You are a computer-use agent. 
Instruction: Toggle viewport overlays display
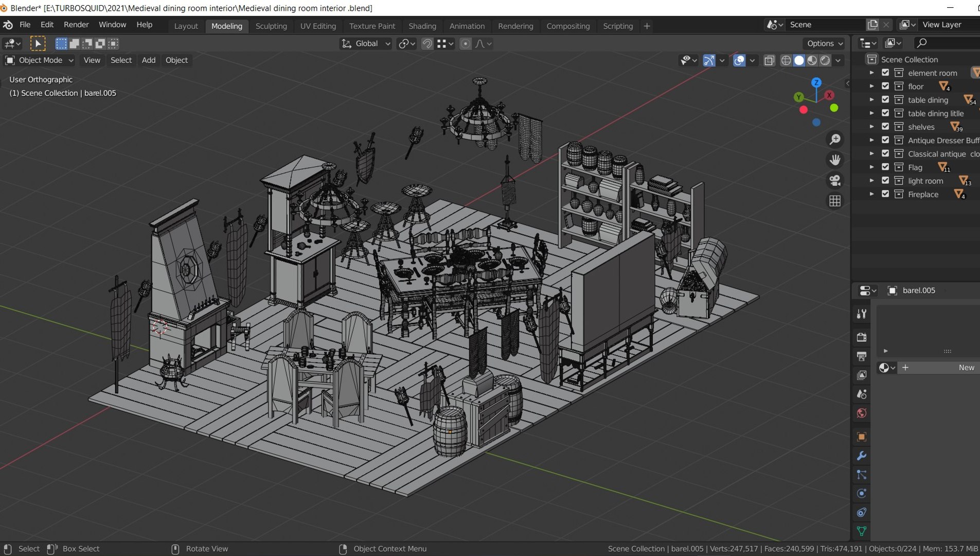point(739,60)
